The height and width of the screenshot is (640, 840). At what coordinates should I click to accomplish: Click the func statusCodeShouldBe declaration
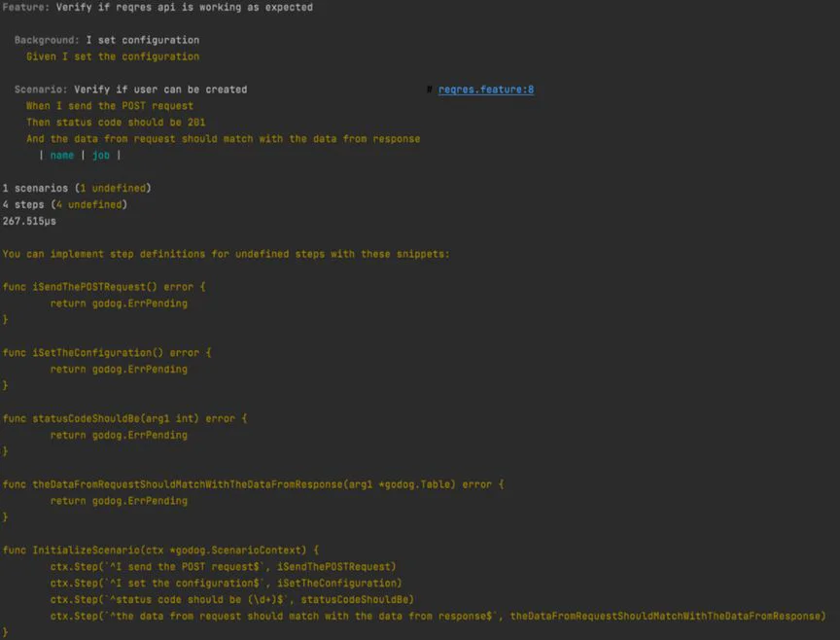[124, 418]
